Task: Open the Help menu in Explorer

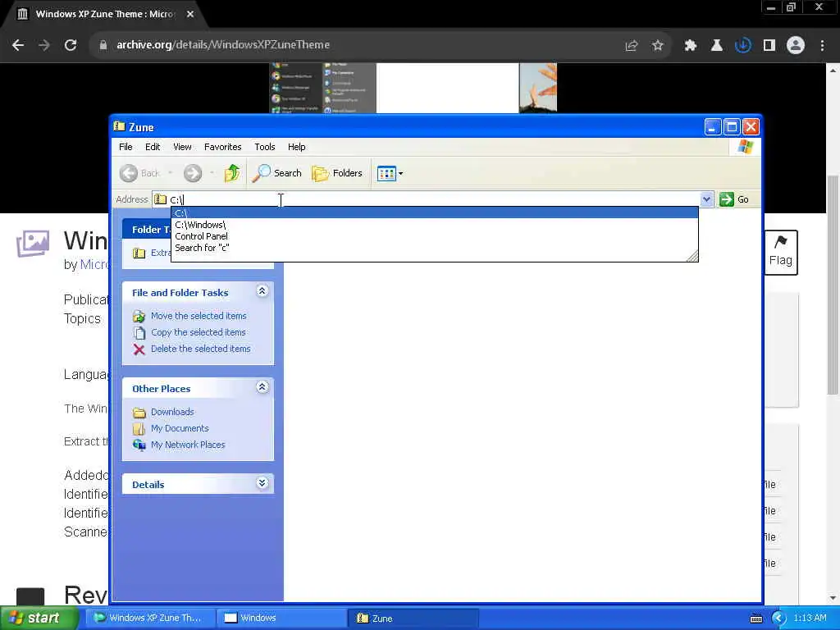Action: point(297,147)
